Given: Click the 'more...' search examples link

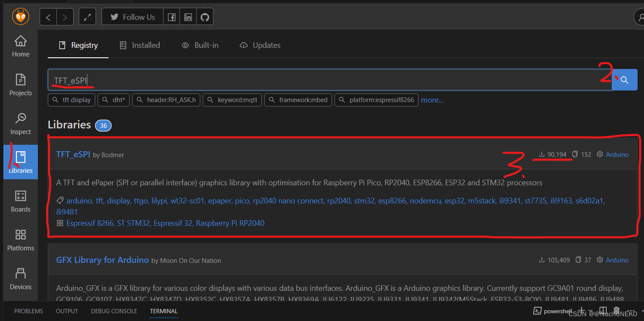Looking at the screenshot, I should (x=432, y=100).
